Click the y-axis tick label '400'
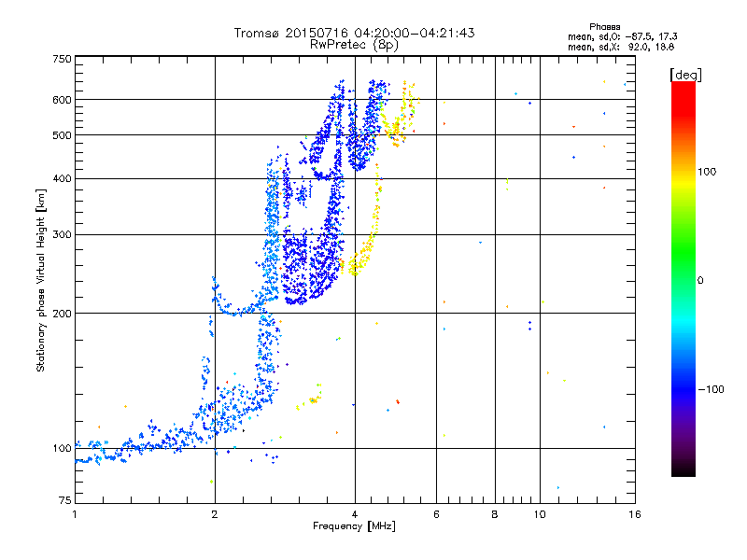The image size is (747, 560). 62,178
